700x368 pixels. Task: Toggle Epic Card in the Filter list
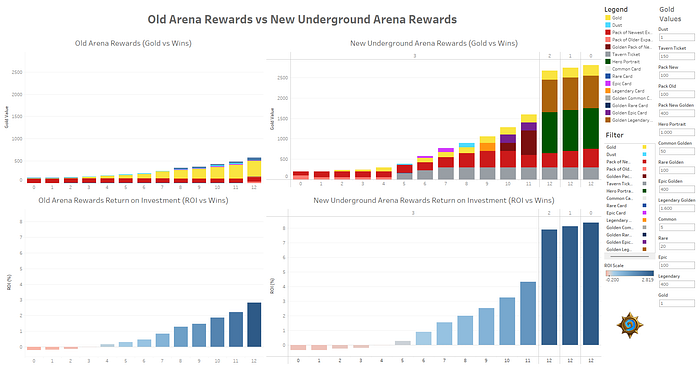tap(627, 213)
